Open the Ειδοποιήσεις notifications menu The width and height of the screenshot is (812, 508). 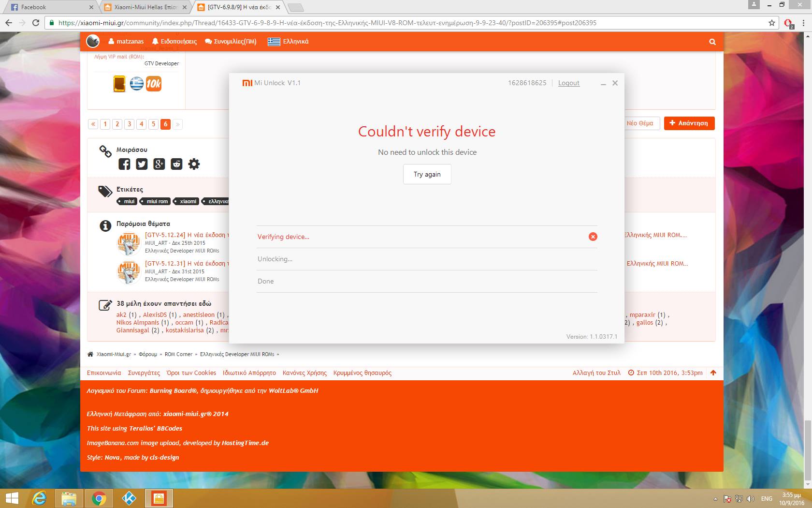click(x=174, y=42)
